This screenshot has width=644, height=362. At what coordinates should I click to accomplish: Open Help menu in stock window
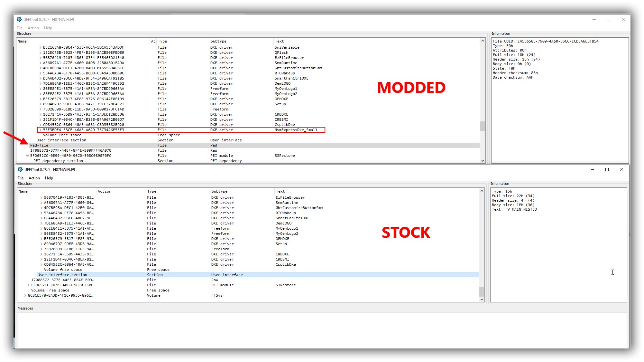coord(49,178)
